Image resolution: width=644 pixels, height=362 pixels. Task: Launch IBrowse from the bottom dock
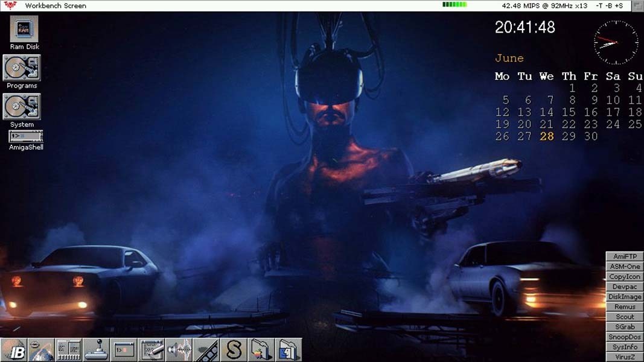pos(14,350)
